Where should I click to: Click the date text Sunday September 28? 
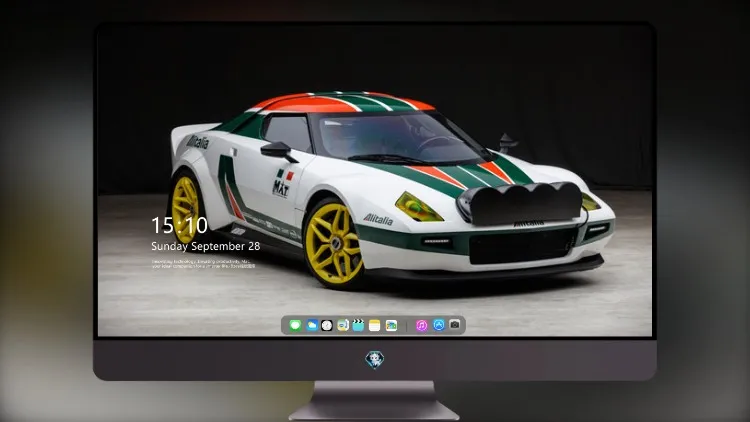click(206, 246)
